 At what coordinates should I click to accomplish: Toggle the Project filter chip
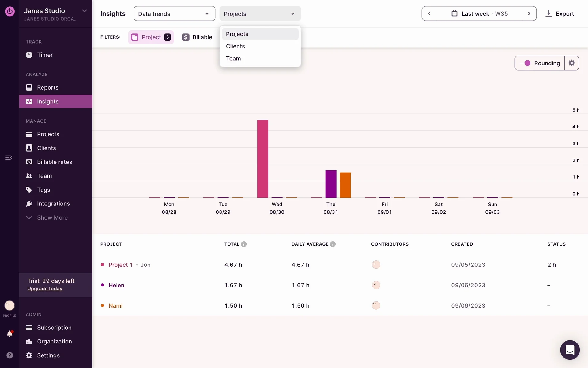[x=151, y=37]
